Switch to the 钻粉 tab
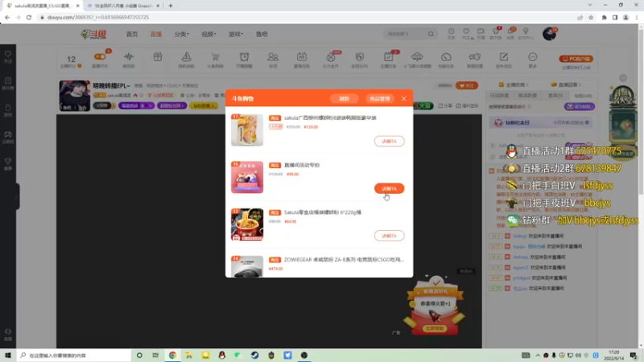The image size is (644, 362). (x=583, y=96)
